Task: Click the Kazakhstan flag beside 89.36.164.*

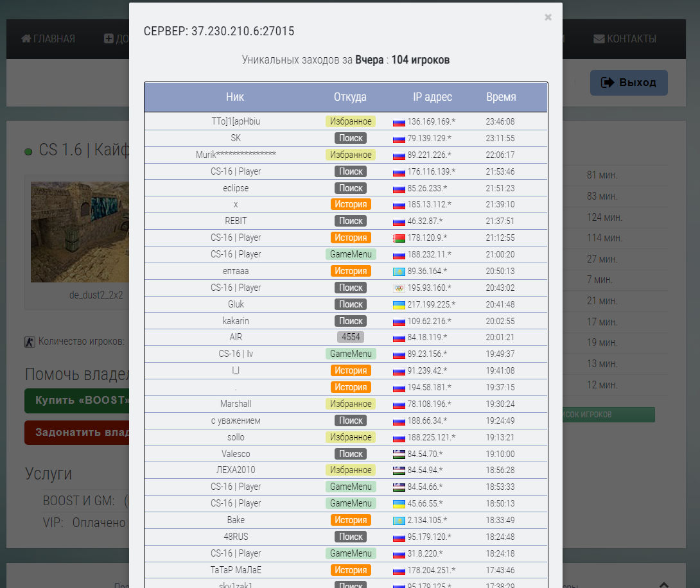Action: (399, 272)
